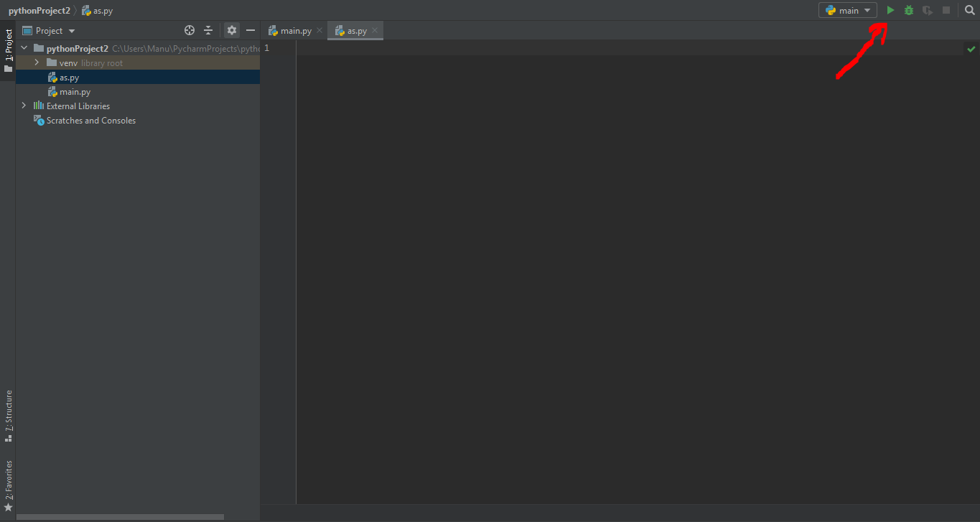The image size is (980, 522).
Task: Toggle the 2: Favorites tool window sidebar tab
Action: click(x=8, y=485)
